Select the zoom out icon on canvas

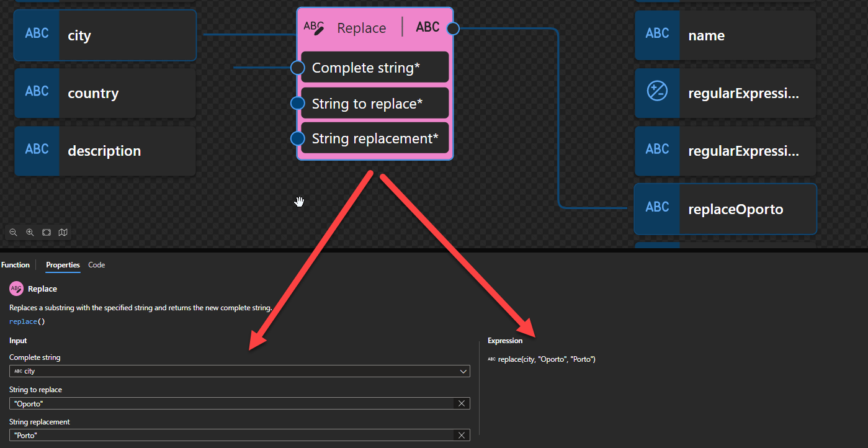tap(13, 232)
